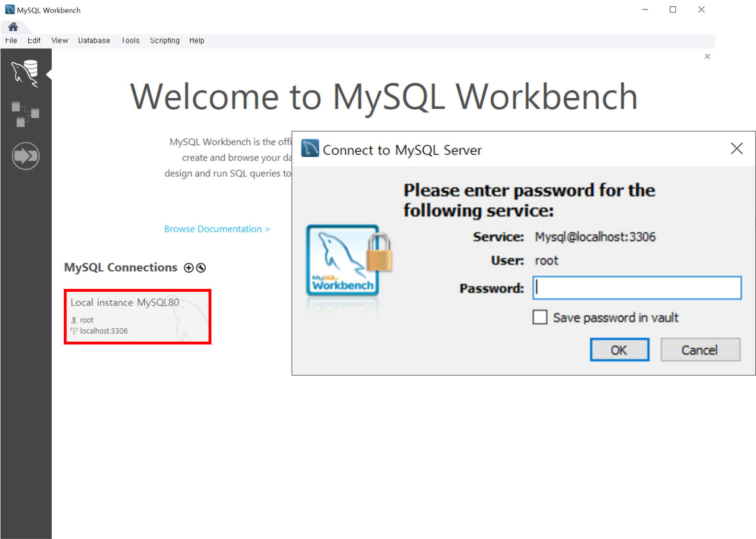
Task: Open the Edit menu
Action: click(x=34, y=41)
